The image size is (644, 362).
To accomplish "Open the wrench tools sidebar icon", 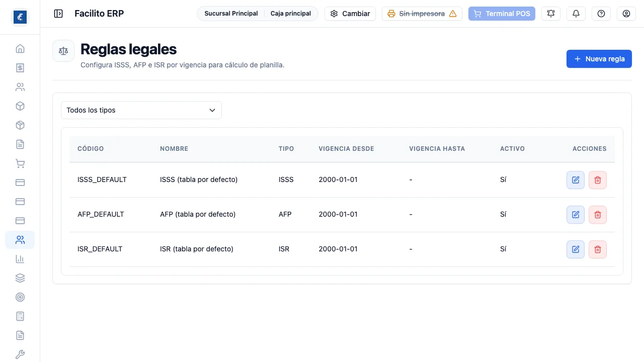I will (x=20, y=354).
